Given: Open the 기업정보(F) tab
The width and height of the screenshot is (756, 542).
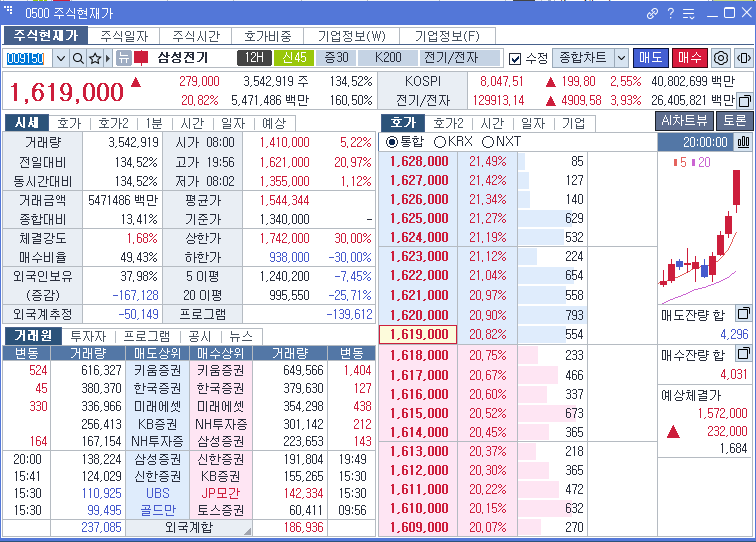Looking at the screenshot, I should pyautogui.click(x=447, y=36).
